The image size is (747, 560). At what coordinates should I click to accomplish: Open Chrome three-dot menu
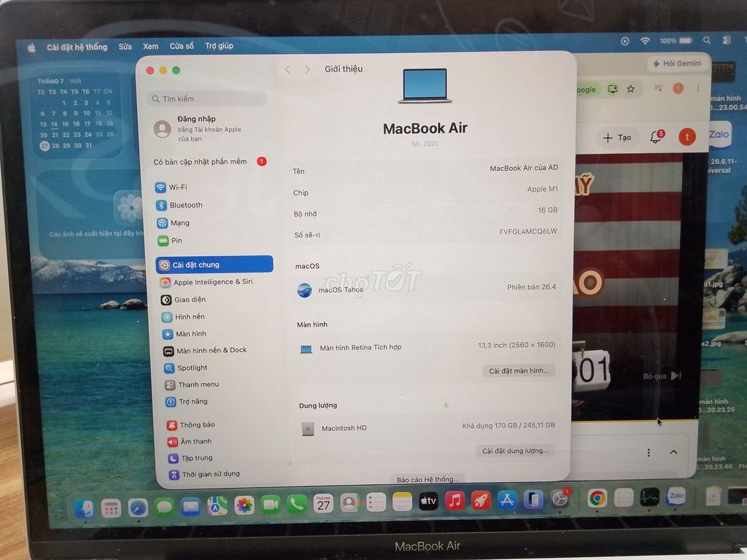(x=698, y=88)
